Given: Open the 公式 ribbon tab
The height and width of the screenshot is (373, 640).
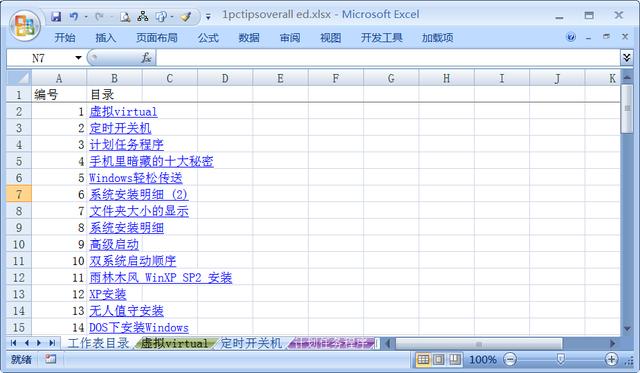Looking at the screenshot, I should 208,38.
